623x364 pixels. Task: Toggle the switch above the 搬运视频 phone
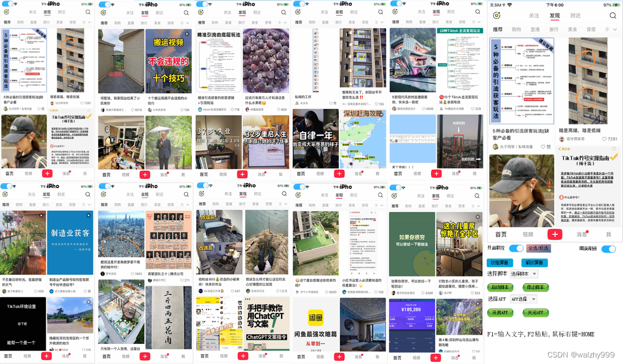(104, 4)
